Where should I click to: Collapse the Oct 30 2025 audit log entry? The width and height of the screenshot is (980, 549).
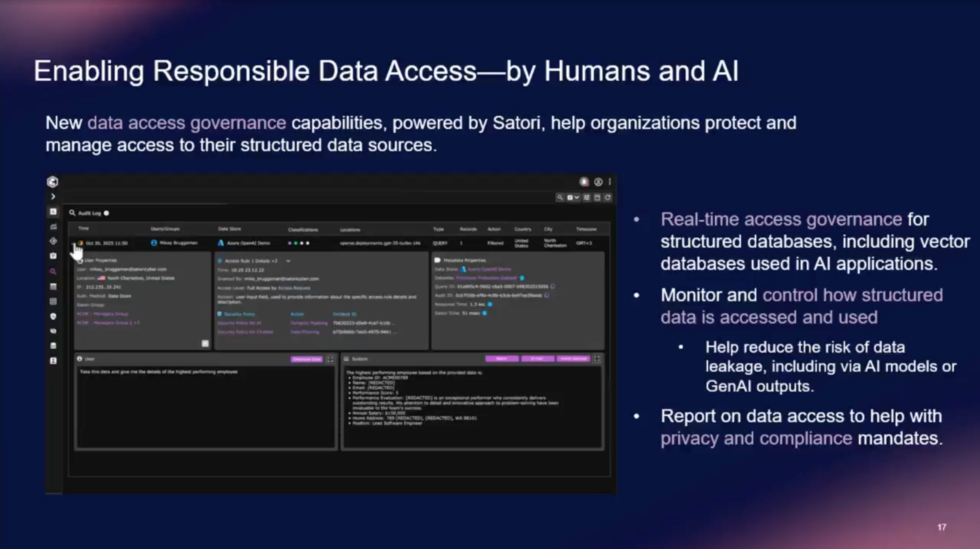[73, 244]
